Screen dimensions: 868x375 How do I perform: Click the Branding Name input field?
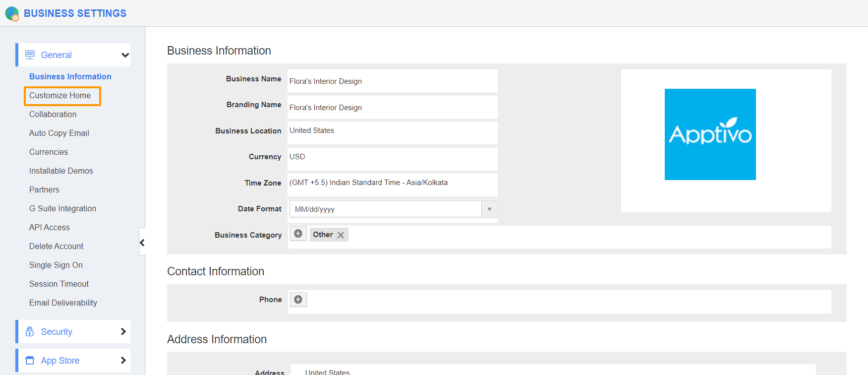coord(393,107)
